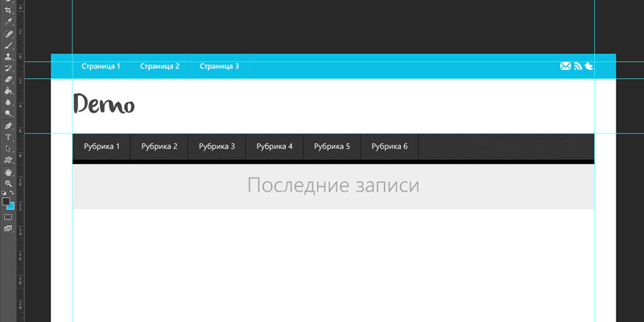This screenshot has height=322, width=644.
Task: Select the Zoom tool
Action: 8,184
